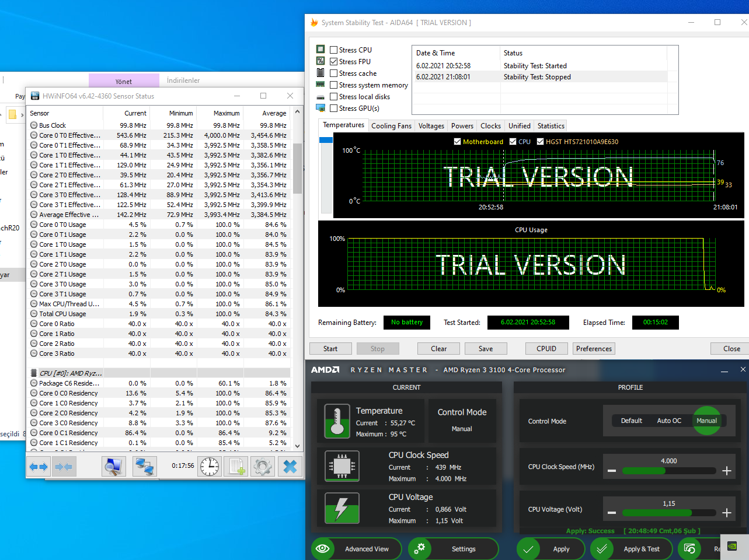Open AIDA64 Preferences

(594, 349)
